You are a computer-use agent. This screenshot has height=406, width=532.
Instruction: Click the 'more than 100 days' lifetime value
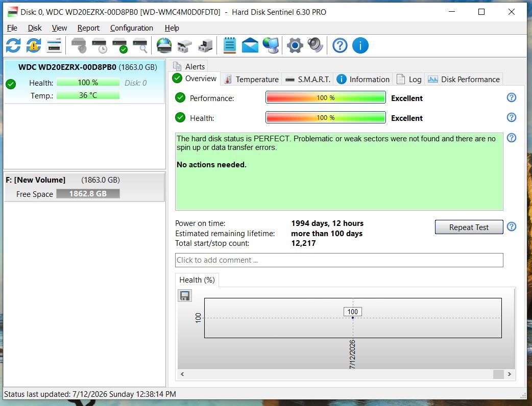point(327,234)
